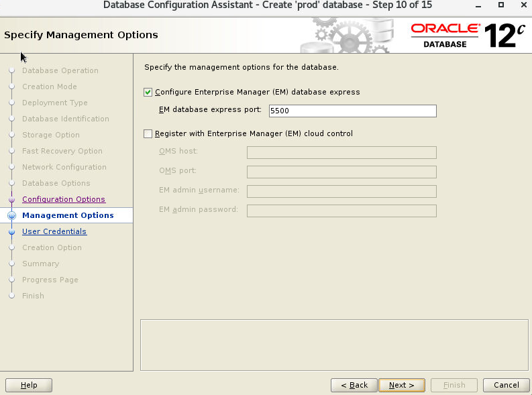Click the 'Progress Page' step text
The height and width of the screenshot is (395, 532).
[x=50, y=280]
